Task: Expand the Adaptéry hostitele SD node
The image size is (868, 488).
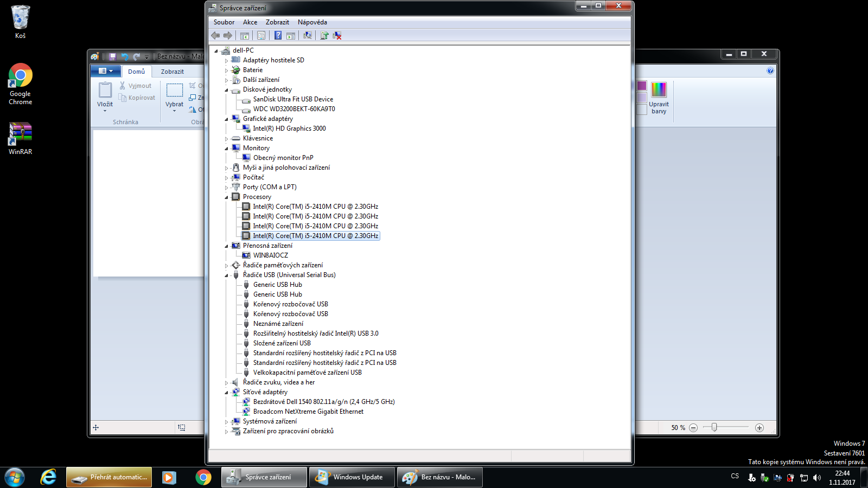Action: (227, 61)
